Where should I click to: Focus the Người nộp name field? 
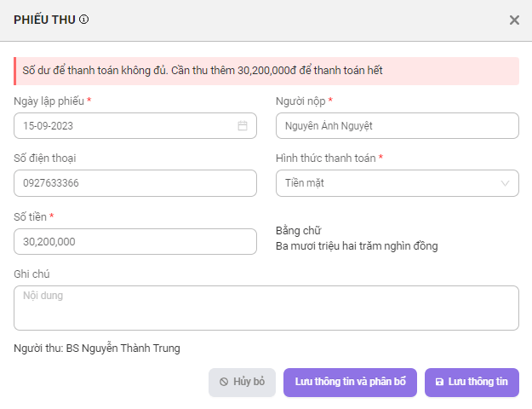[398, 126]
